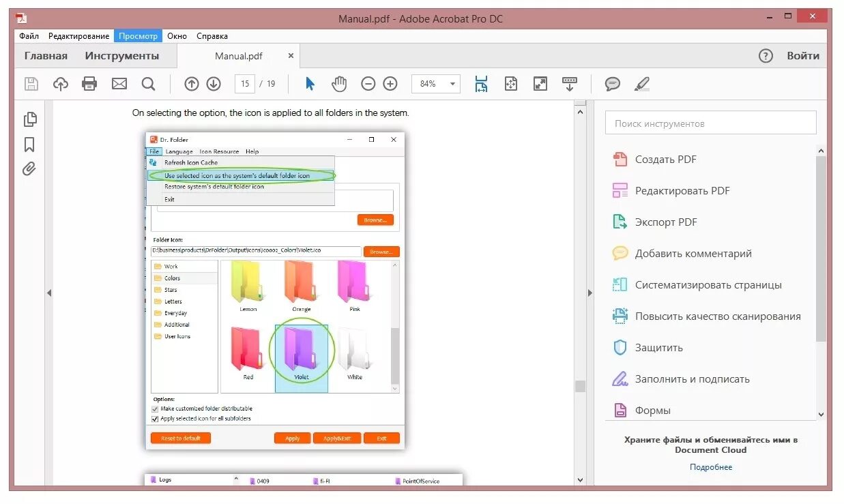Viewport: 844px width, 504px height.
Task: Click the Search magnifier icon
Action: (x=148, y=83)
